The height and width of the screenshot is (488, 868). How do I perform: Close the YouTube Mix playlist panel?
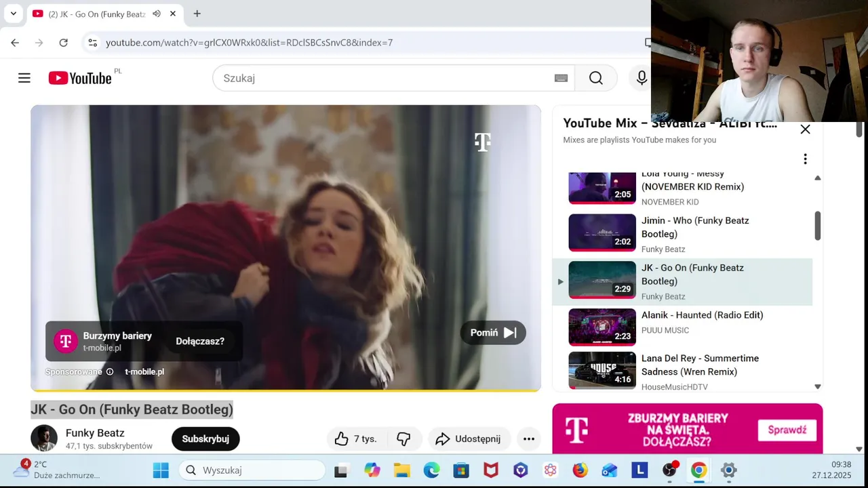(x=805, y=129)
